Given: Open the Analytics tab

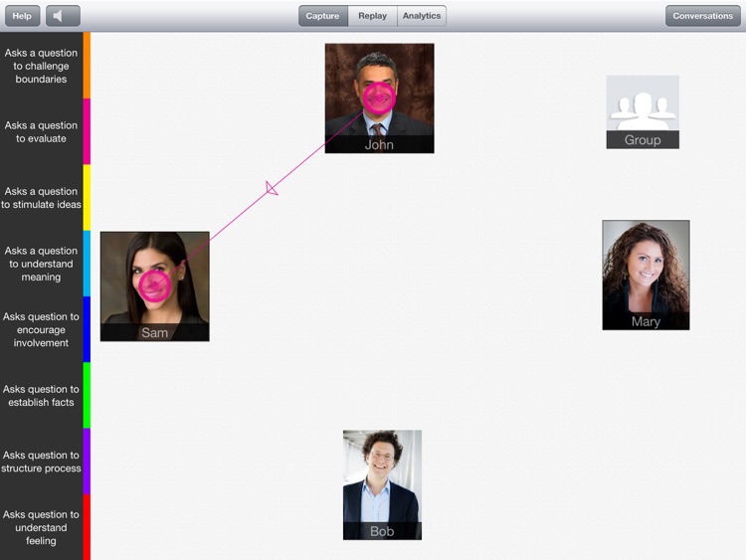Looking at the screenshot, I should click(422, 16).
